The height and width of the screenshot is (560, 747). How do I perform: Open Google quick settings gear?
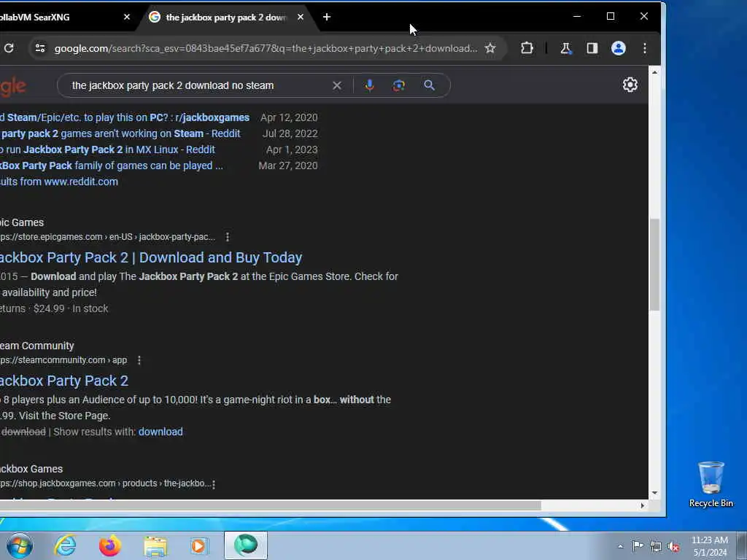(630, 85)
